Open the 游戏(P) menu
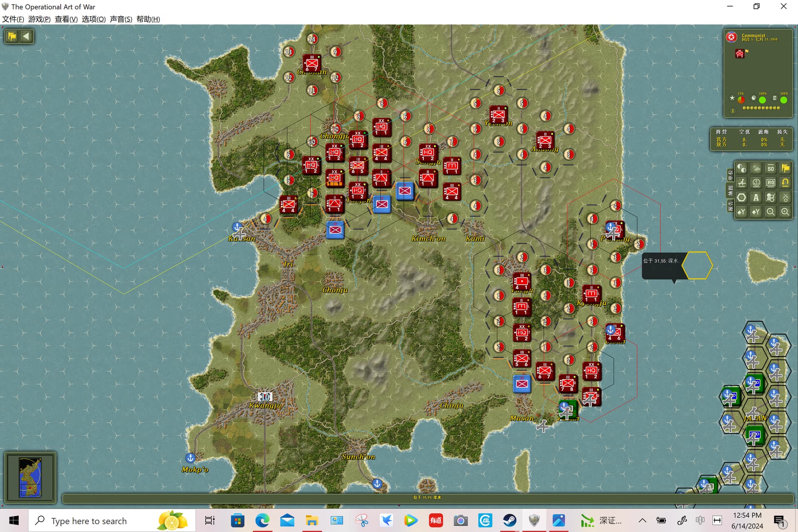This screenshot has height=532, width=798. [x=39, y=19]
